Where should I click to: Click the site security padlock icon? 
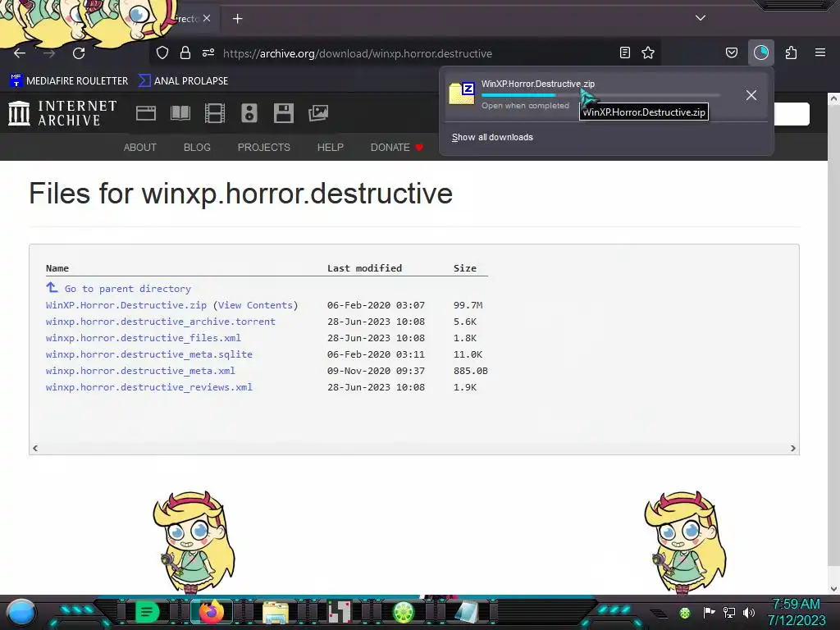[185, 52]
